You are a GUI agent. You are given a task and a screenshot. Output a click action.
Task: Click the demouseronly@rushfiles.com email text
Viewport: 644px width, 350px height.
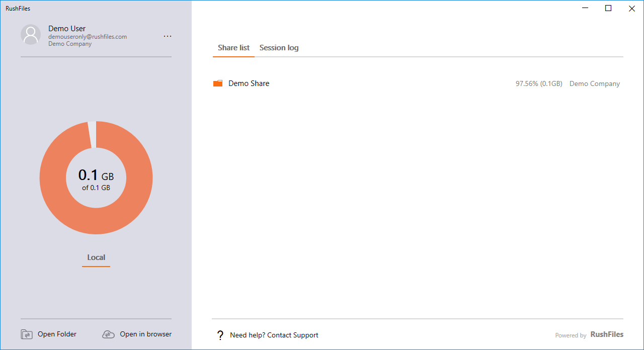point(88,37)
